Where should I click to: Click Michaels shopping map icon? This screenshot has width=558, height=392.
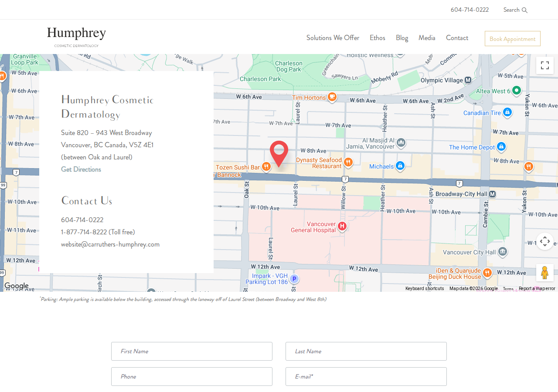pos(400,166)
